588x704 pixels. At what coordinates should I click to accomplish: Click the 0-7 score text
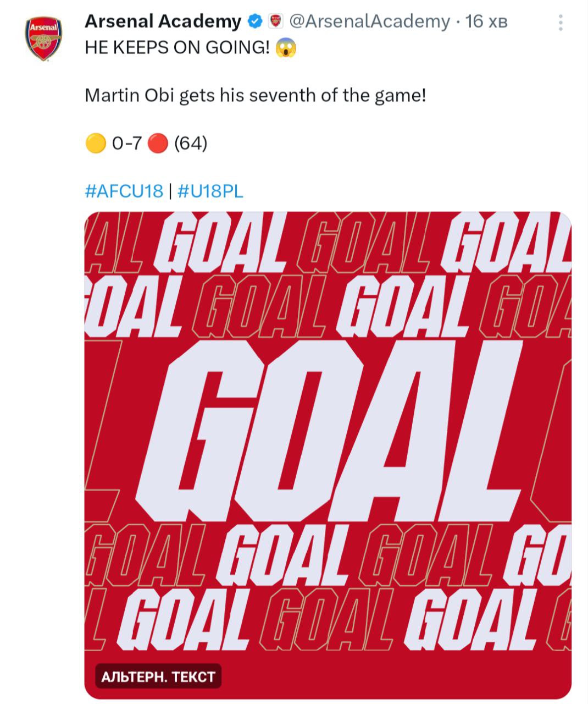coord(126,144)
